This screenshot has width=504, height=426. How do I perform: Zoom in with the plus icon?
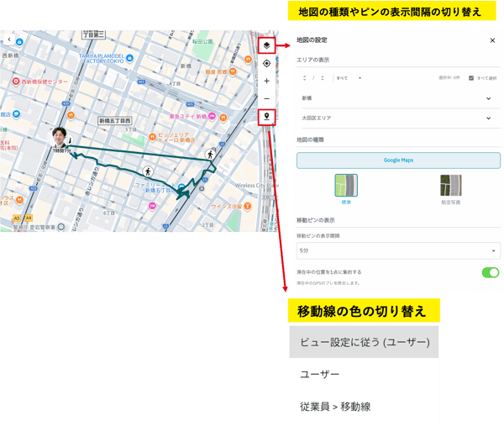tap(266, 81)
